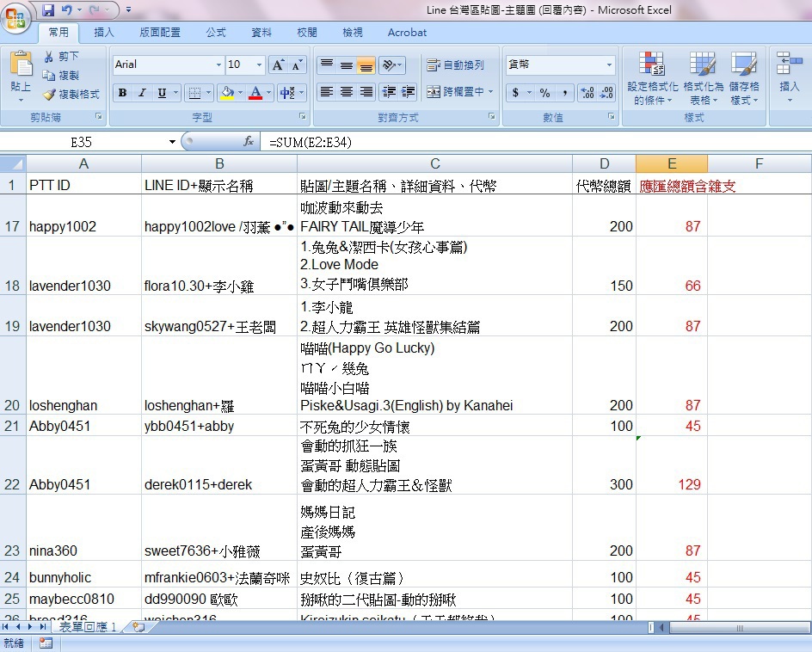Screen dimensions: 812x652
Task: Expand the Name Box dropdown
Action: click(x=172, y=142)
